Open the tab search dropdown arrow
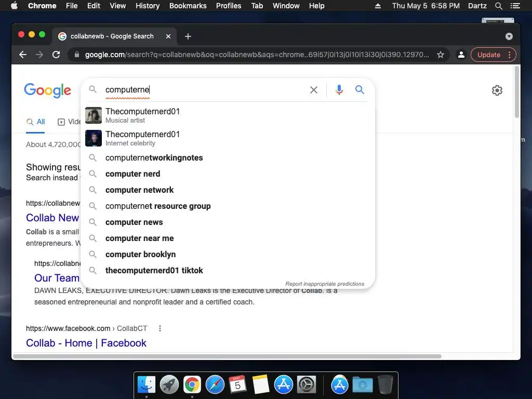 point(509,36)
